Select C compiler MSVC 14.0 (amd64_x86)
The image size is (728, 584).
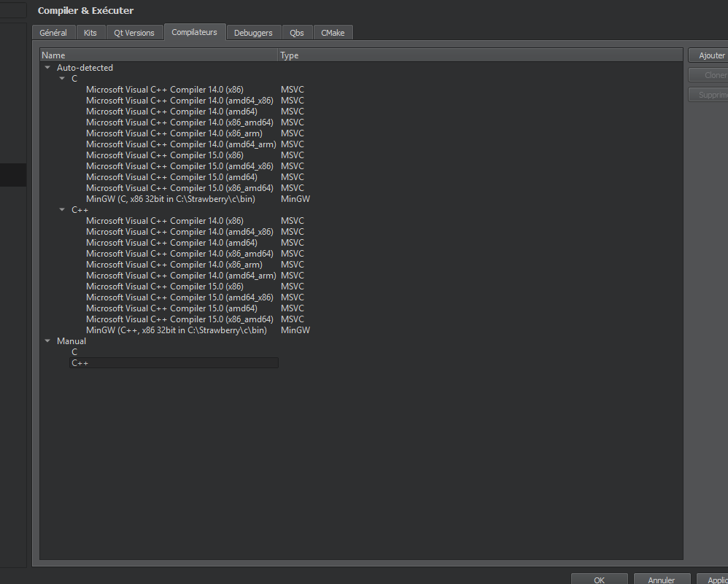click(179, 101)
